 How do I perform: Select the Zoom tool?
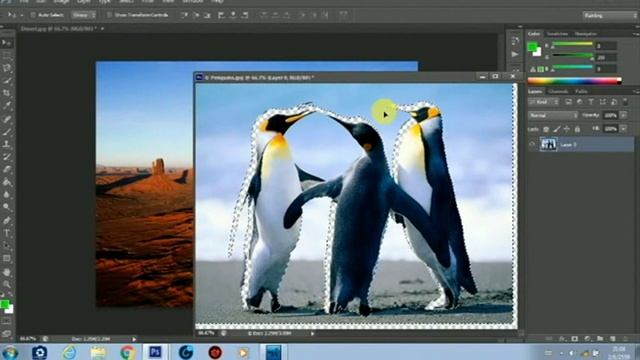tap(7, 284)
